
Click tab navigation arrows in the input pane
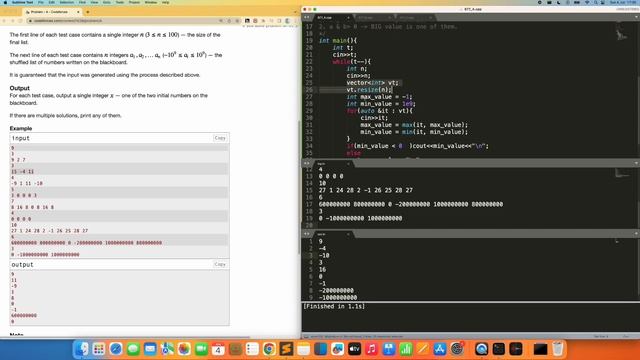point(306,163)
